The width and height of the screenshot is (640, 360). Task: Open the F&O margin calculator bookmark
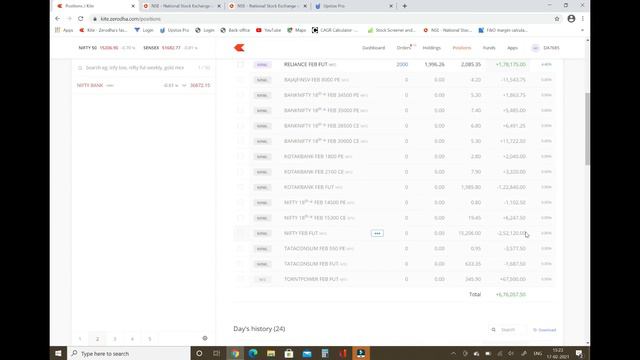503,30
